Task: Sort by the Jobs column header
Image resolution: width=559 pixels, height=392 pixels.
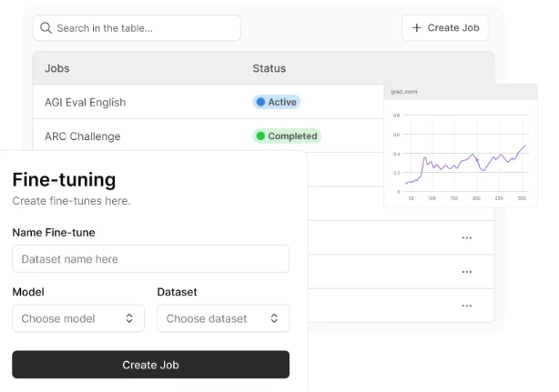Action: pyautogui.click(x=57, y=68)
